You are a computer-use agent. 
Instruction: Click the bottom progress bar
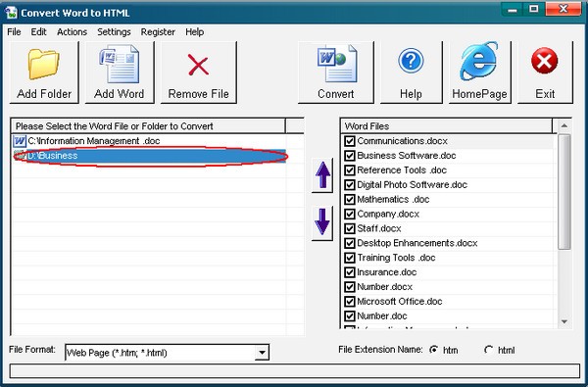click(294, 371)
